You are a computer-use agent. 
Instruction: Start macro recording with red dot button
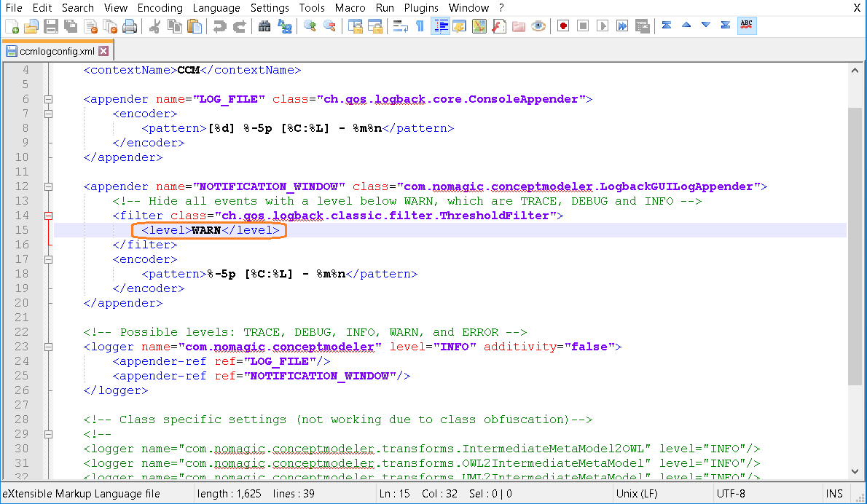563,26
